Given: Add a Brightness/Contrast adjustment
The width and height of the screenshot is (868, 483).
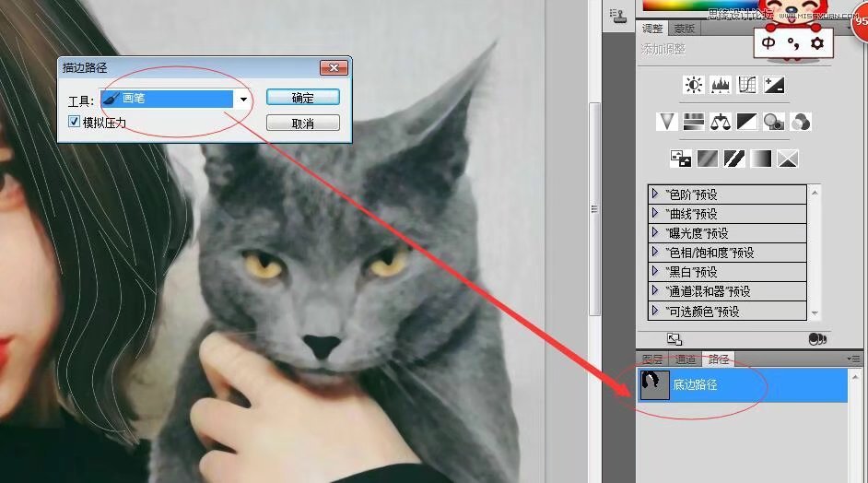Looking at the screenshot, I should pos(694,85).
